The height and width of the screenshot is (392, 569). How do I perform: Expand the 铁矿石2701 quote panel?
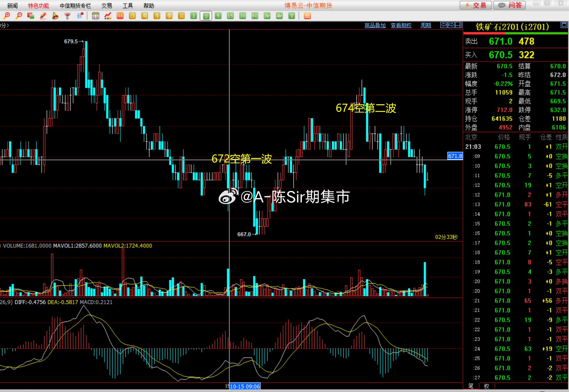point(564,25)
